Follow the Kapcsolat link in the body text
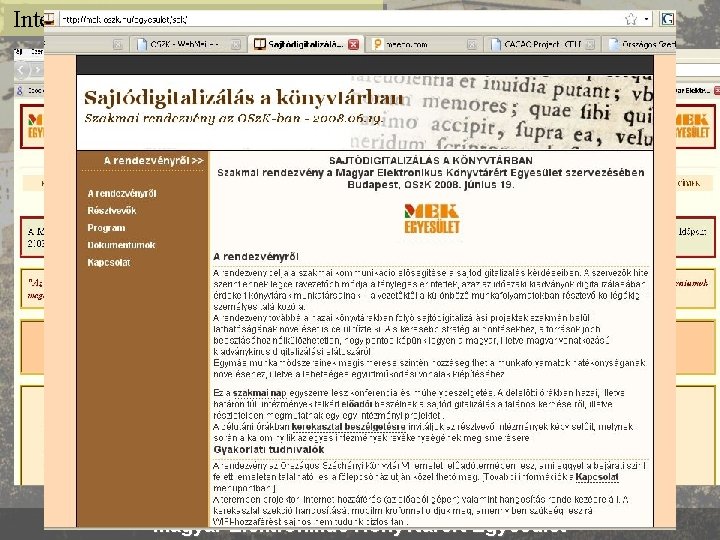Image resolution: width=720 pixels, height=540 pixels. (597, 477)
